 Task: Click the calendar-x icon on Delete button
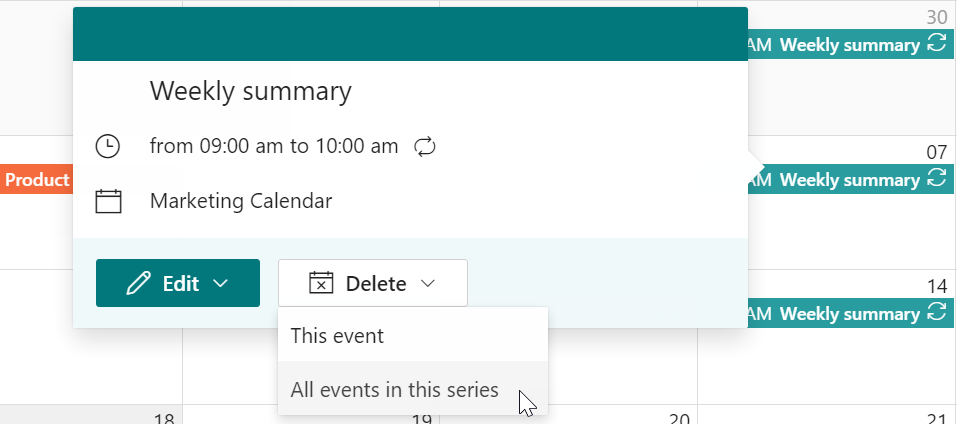[x=321, y=284]
